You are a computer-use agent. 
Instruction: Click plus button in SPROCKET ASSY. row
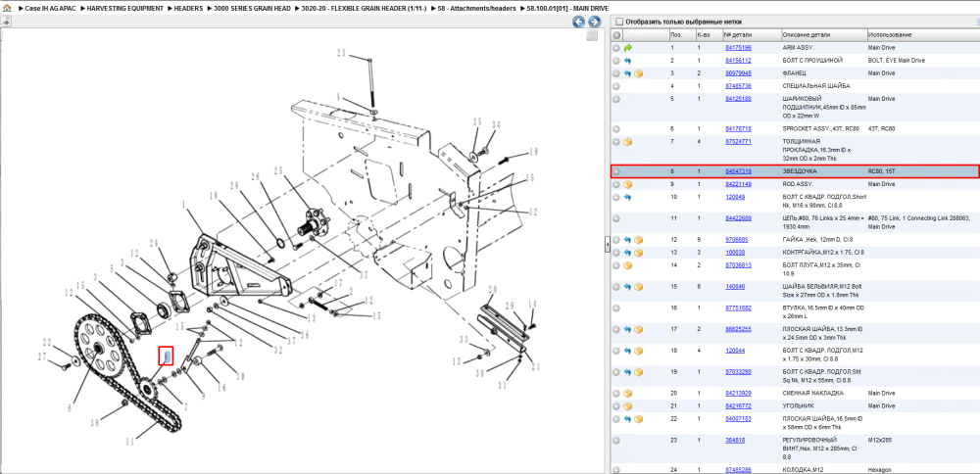click(616, 128)
